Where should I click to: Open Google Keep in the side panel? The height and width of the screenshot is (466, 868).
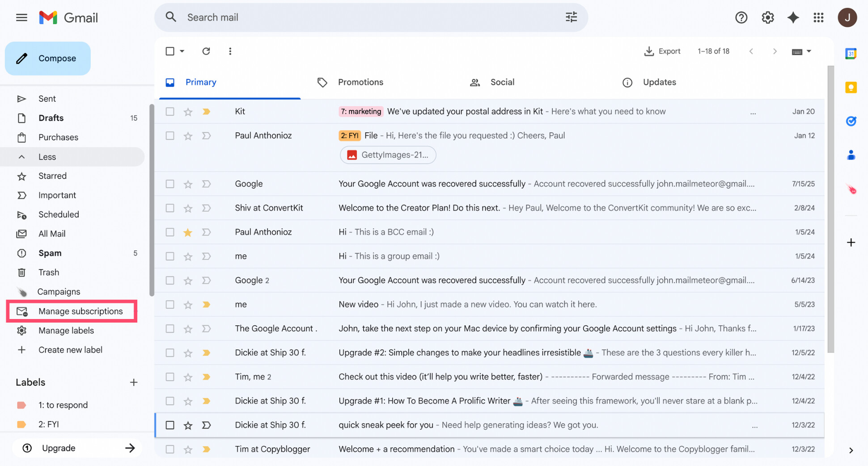pyautogui.click(x=851, y=88)
